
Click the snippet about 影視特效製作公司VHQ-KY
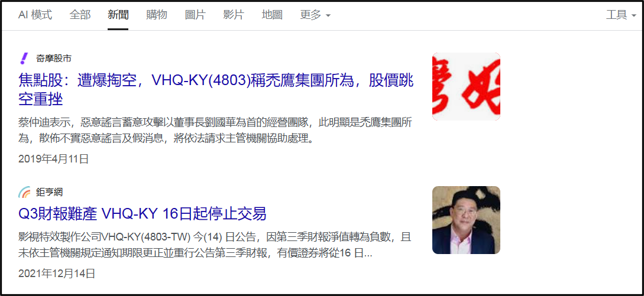click(215, 246)
